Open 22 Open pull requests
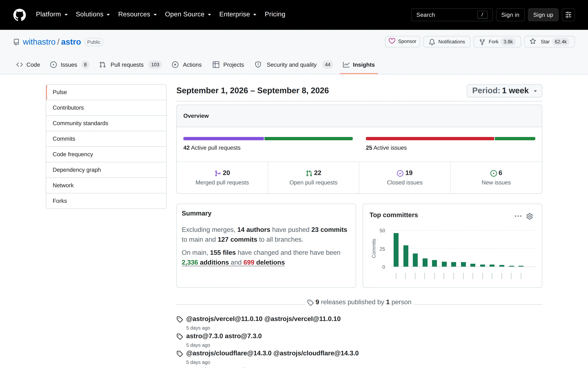Viewport: 588px width, 368px height. point(313,178)
